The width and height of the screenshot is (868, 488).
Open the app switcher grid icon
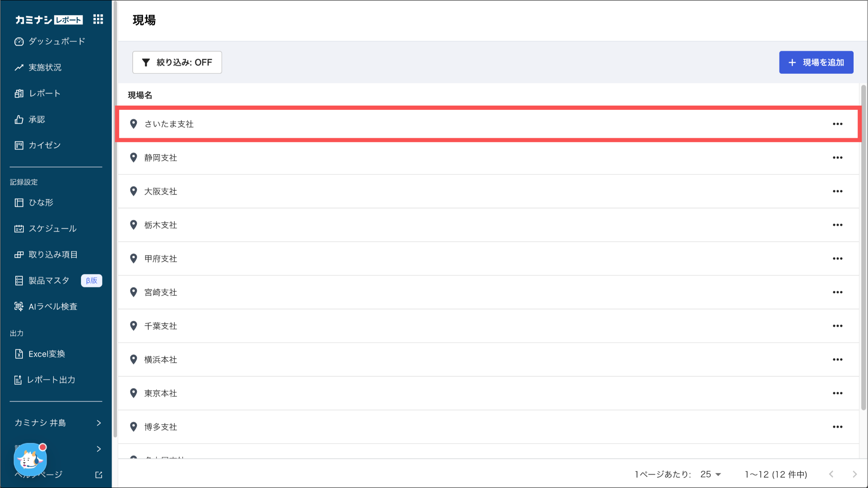coord(98,19)
